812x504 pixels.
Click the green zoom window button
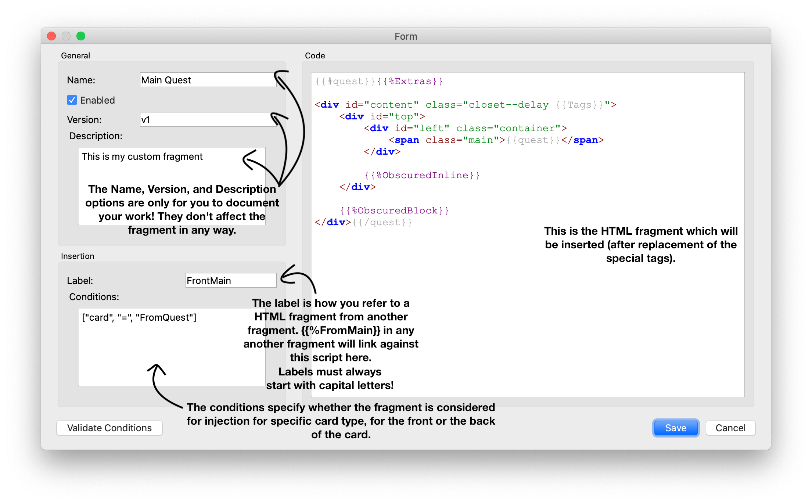(81, 36)
